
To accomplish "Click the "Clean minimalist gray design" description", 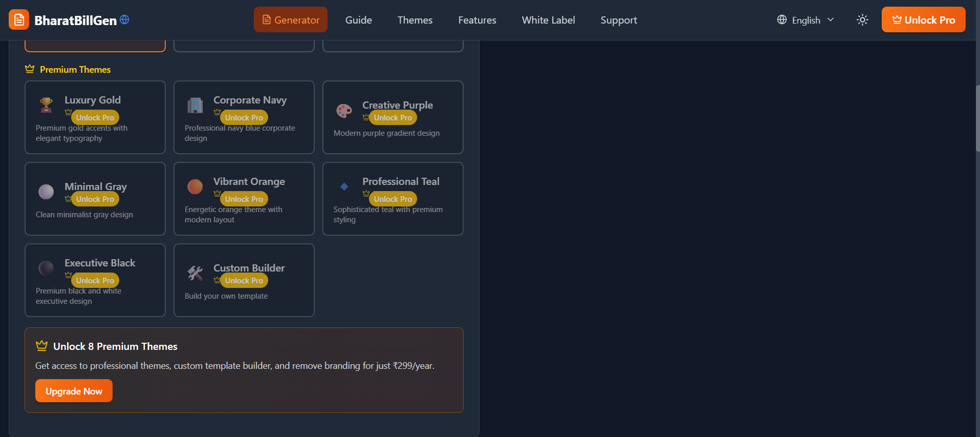I will (x=84, y=214).
